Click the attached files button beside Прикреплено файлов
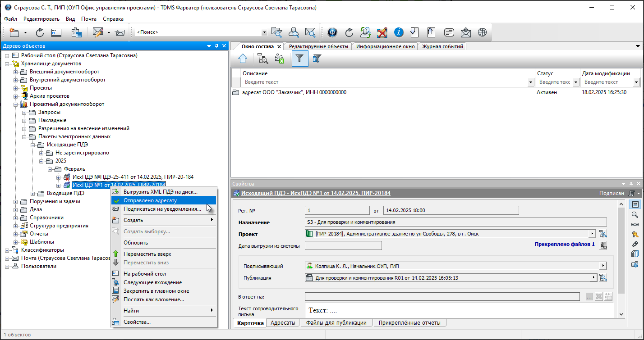Screen dimensions: 644x340 [603, 245]
